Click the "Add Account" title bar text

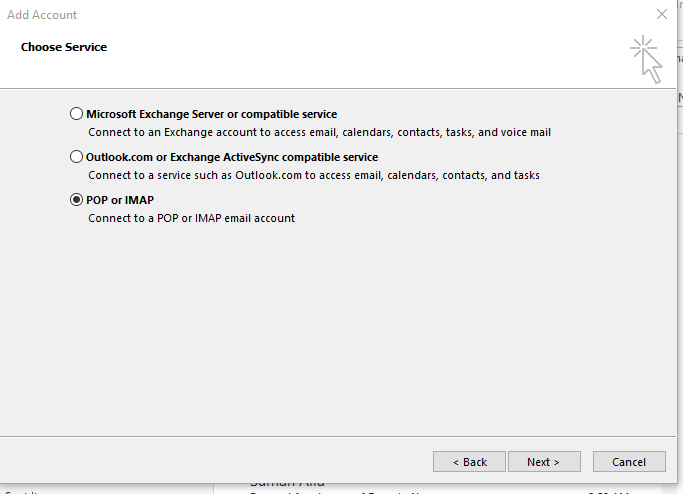tap(43, 15)
